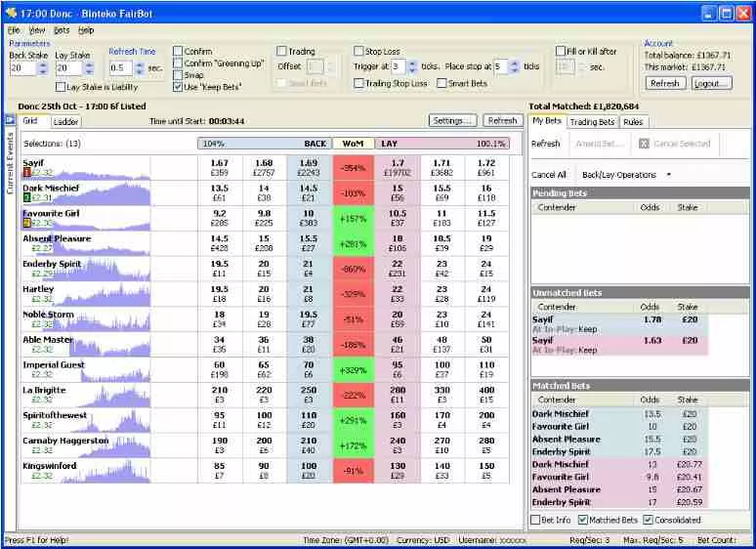Screen dimensions: 756x549
Task: Open Able Master price chart thumbnail
Action: click(110, 347)
